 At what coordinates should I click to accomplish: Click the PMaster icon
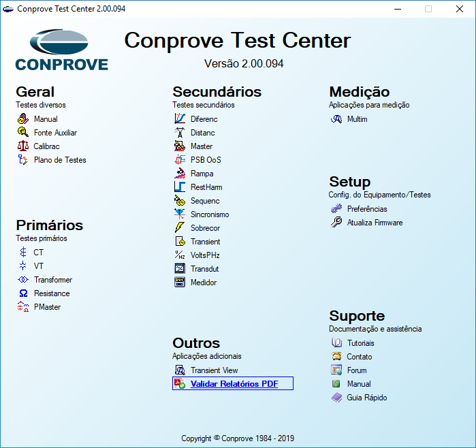tap(23, 307)
